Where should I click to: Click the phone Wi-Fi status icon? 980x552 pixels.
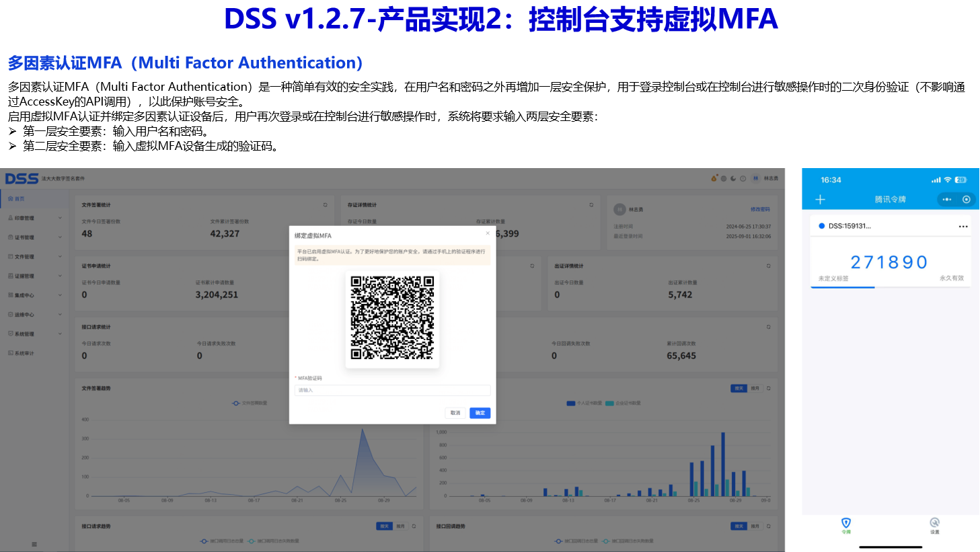948,180
